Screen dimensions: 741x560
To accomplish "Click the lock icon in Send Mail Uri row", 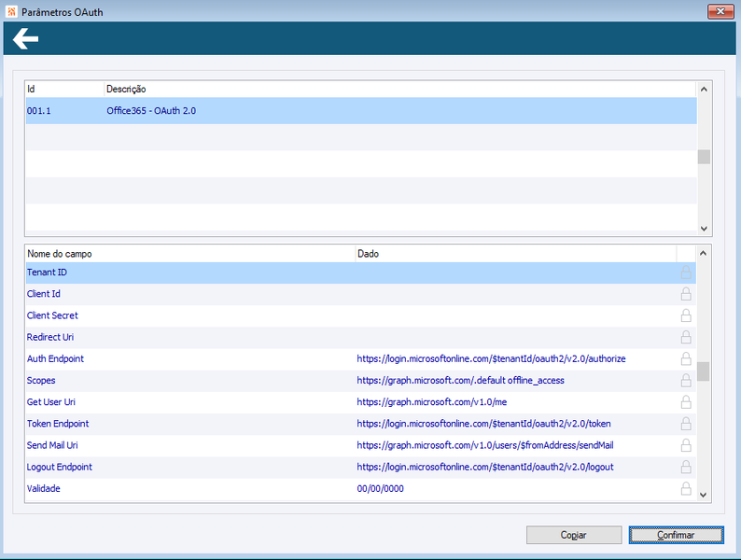I will coord(686,445).
